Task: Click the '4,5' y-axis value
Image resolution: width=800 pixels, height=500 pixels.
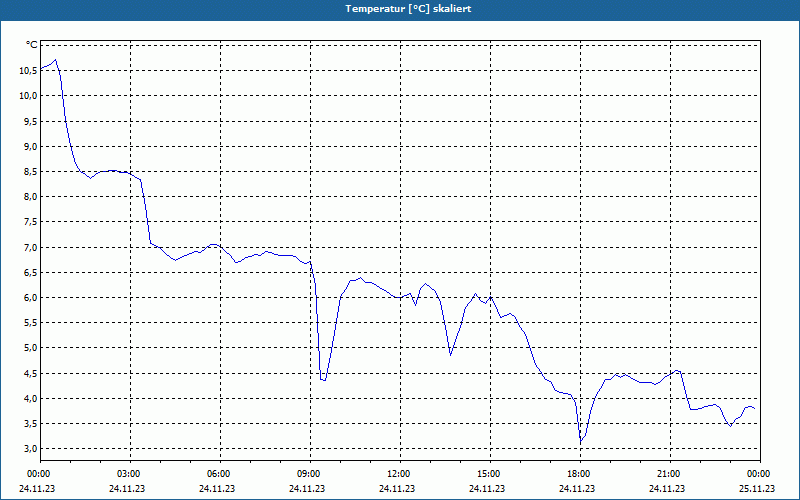Action: [30, 373]
